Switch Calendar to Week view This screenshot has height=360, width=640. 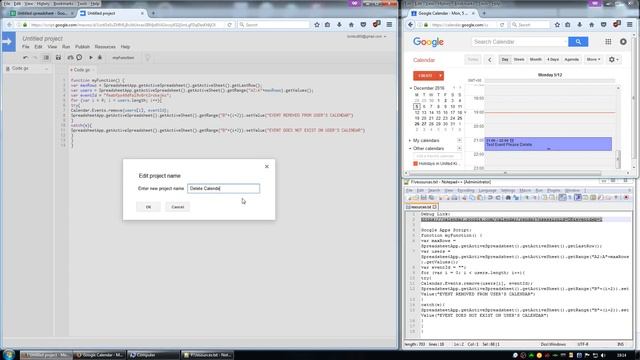[519, 60]
